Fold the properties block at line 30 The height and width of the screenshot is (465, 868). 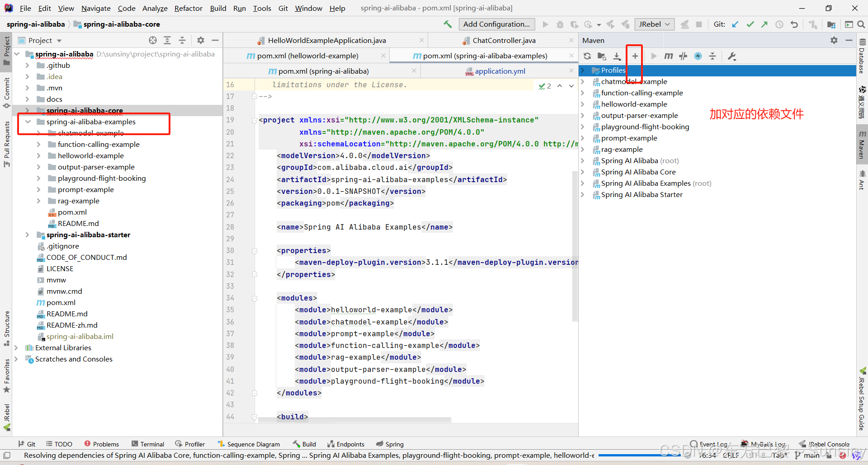point(255,251)
